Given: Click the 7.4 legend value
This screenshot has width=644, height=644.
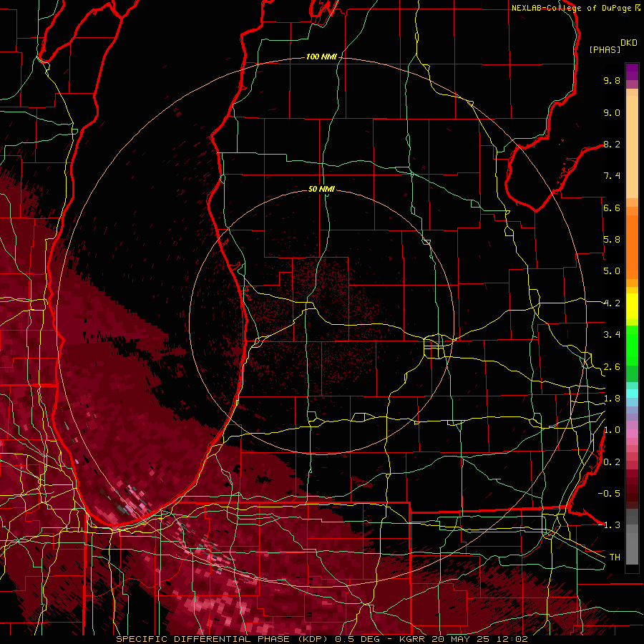Looking at the screenshot, I should point(612,176).
